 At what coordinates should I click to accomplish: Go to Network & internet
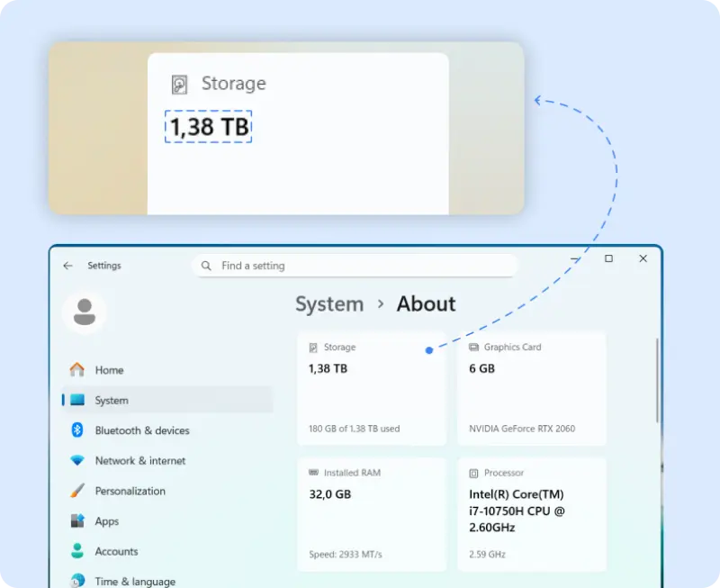[x=166, y=461]
